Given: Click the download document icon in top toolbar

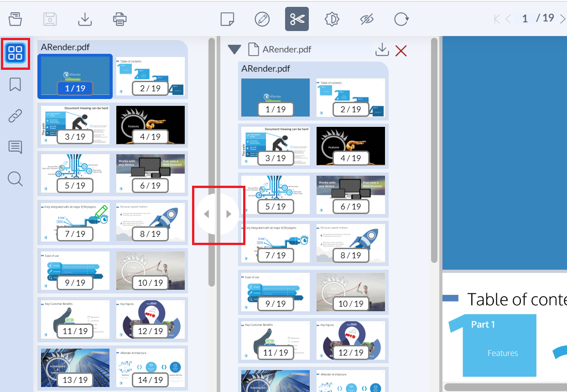Looking at the screenshot, I should coord(85,19).
